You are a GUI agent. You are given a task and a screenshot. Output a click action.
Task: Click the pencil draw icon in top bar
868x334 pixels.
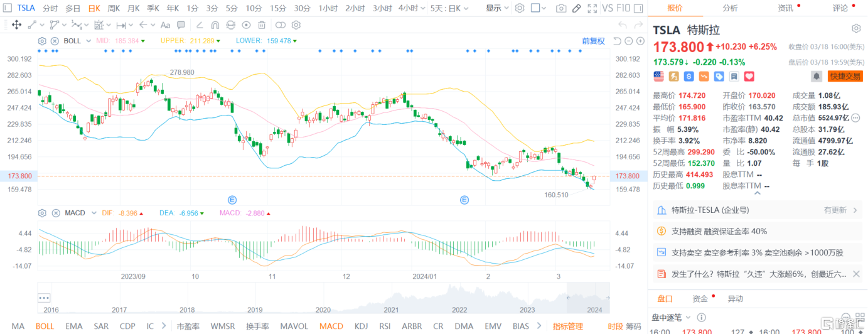click(x=576, y=8)
